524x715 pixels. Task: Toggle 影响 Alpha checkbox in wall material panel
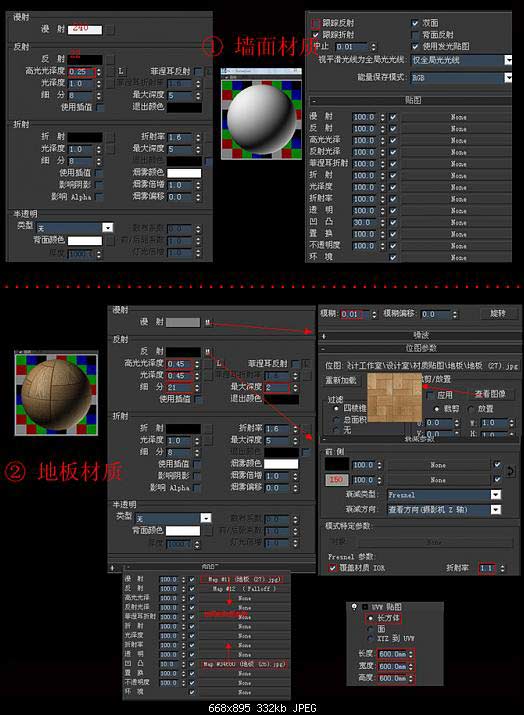[x=99, y=197]
